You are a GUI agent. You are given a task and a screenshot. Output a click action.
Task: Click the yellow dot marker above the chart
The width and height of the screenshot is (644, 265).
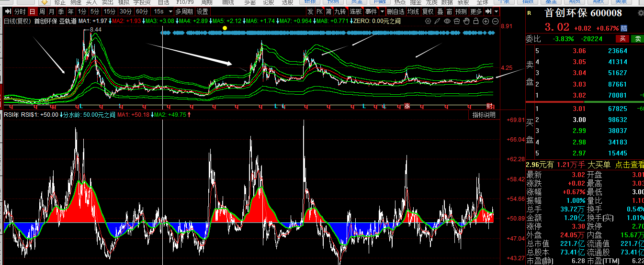click(225, 28)
